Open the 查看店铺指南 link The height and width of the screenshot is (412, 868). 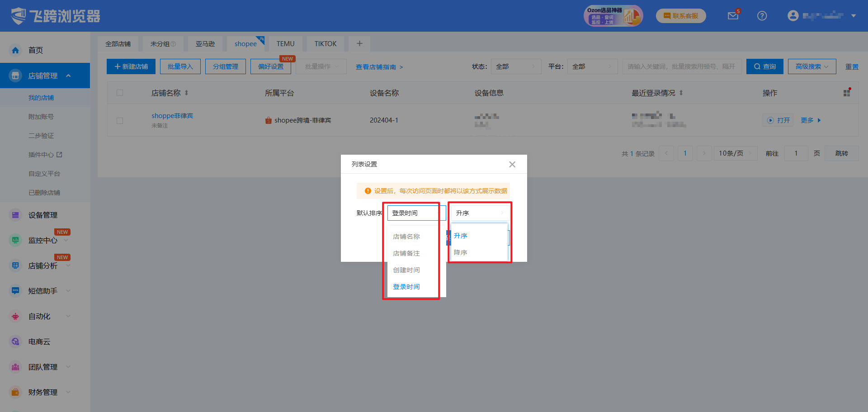click(x=379, y=67)
